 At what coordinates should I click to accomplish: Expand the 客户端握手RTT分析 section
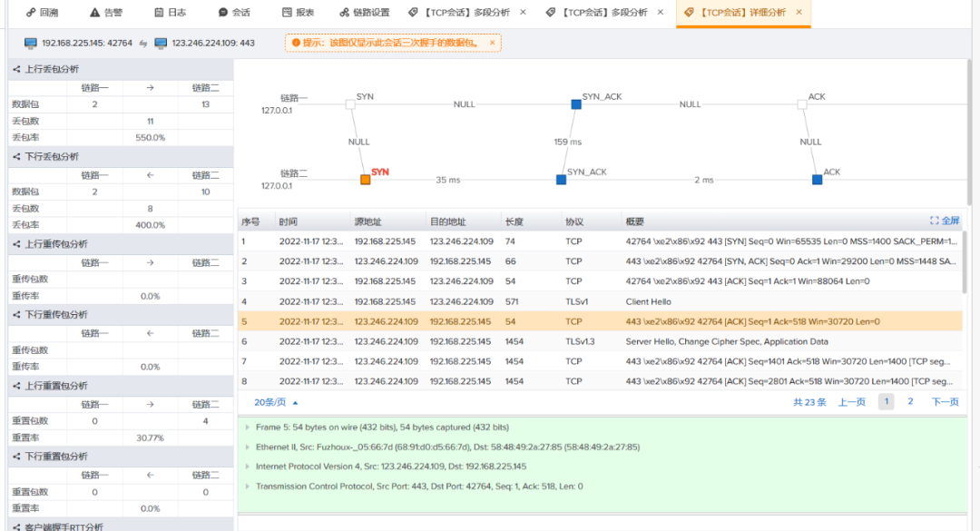click(x=16, y=527)
